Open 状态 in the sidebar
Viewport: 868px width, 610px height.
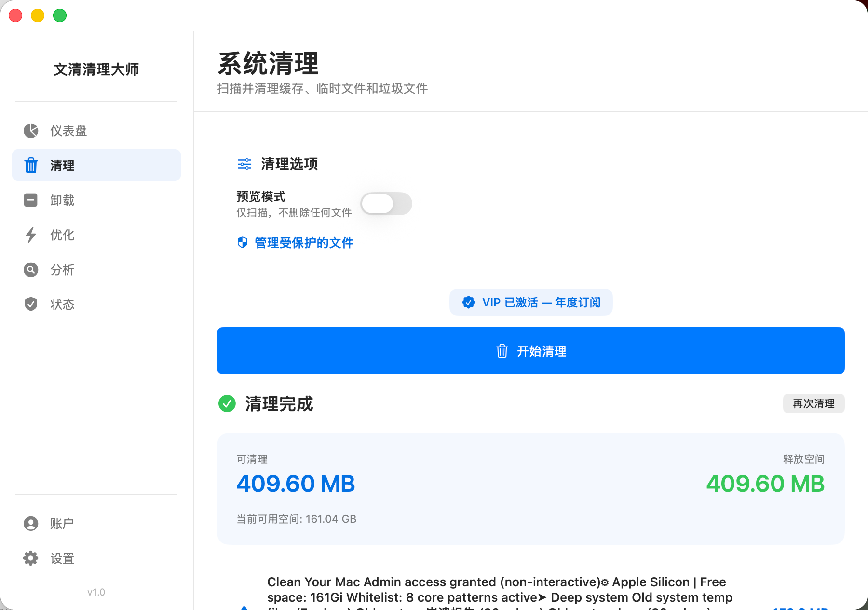(x=96, y=305)
